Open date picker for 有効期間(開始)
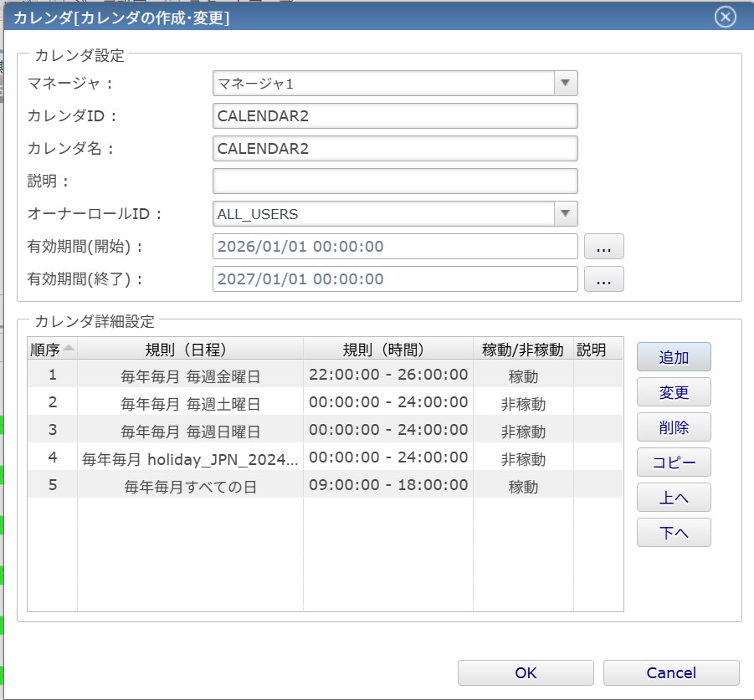754x700 pixels. point(604,247)
